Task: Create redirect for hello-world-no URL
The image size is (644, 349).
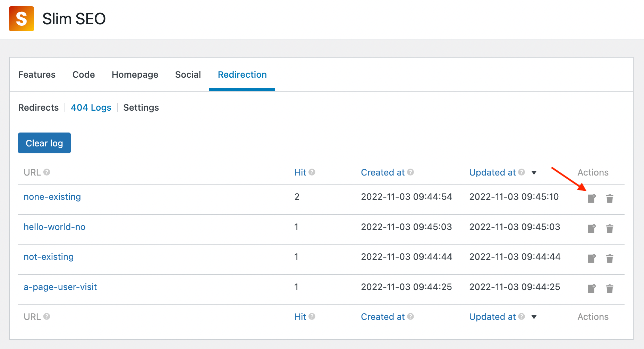Action: click(592, 229)
